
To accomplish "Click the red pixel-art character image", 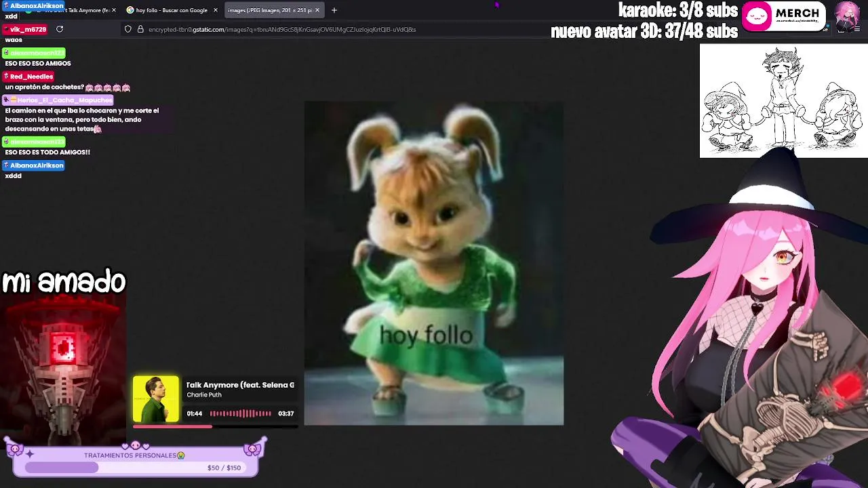I will tap(63, 369).
